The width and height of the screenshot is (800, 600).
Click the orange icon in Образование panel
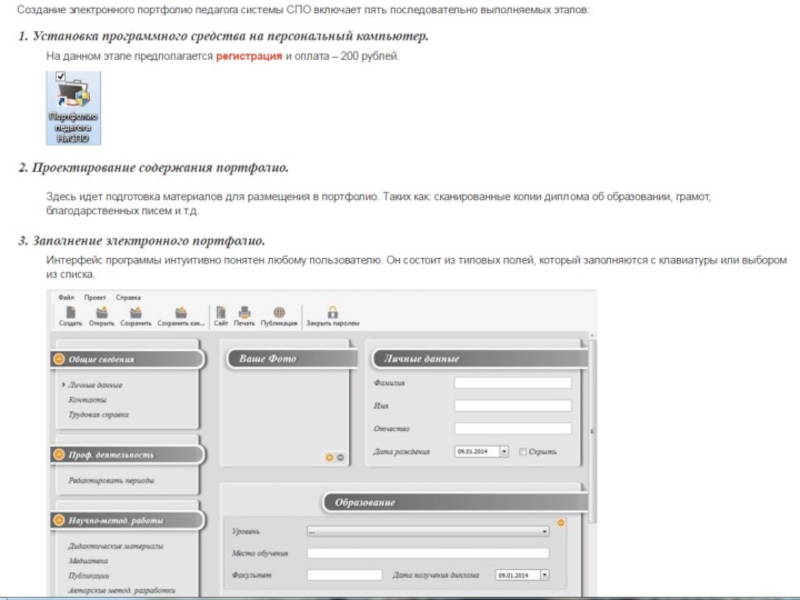pyautogui.click(x=561, y=523)
